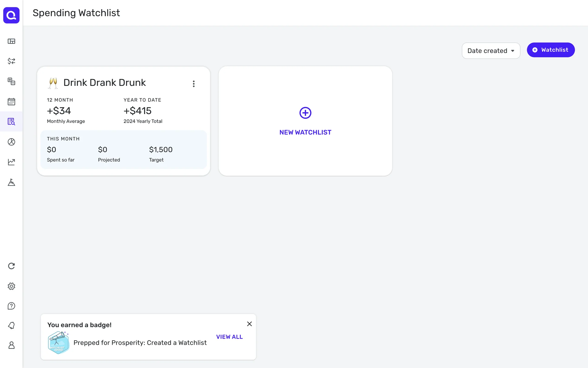The height and width of the screenshot is (368, 588).
Task: Open the notifications bell icon
Action: [x=11, y=325]
